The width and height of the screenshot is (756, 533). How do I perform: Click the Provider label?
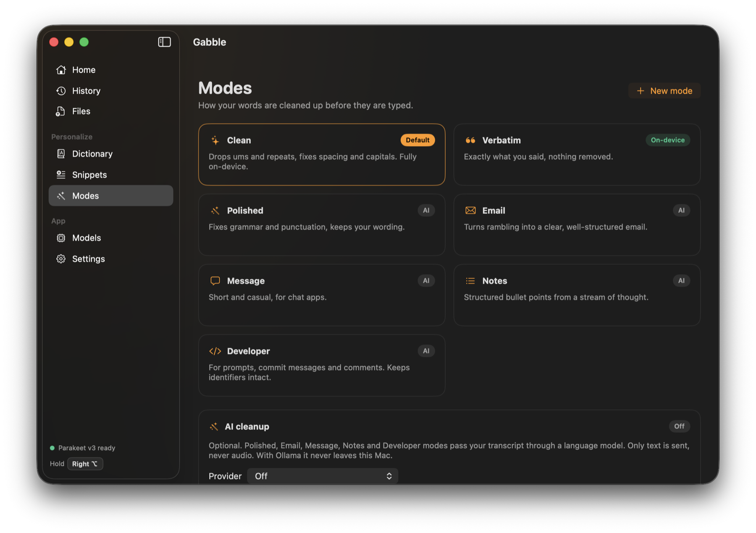coord(225,476)
